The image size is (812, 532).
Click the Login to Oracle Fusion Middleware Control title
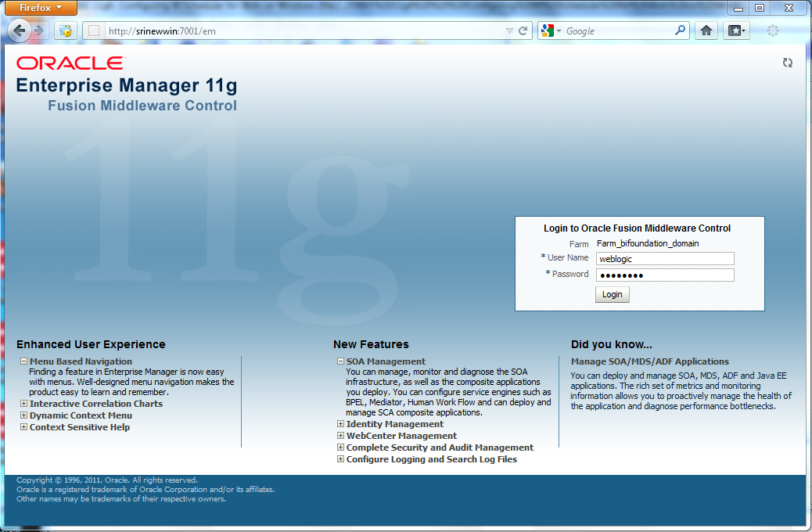click(637, 228)
